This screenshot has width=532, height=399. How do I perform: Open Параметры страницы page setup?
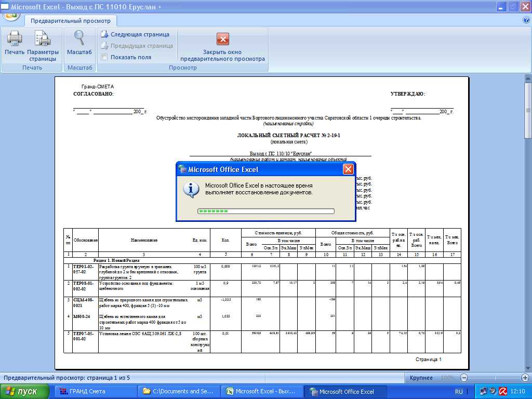[43, 46]
